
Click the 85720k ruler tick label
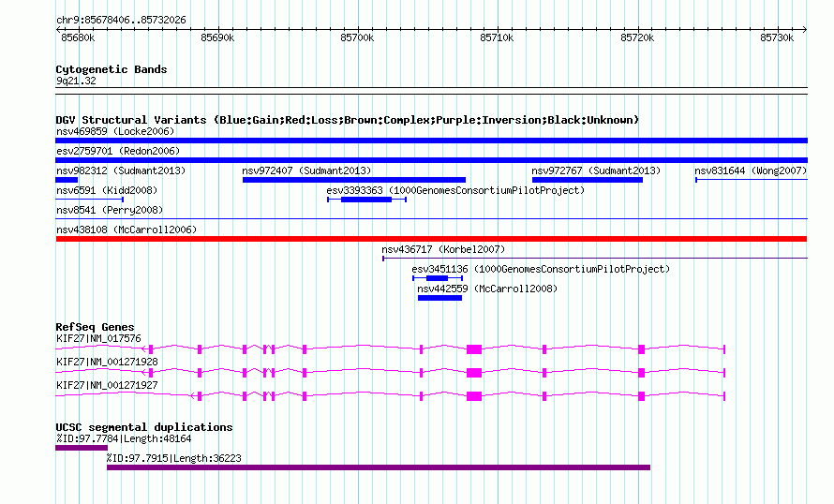tap(637, 37)
